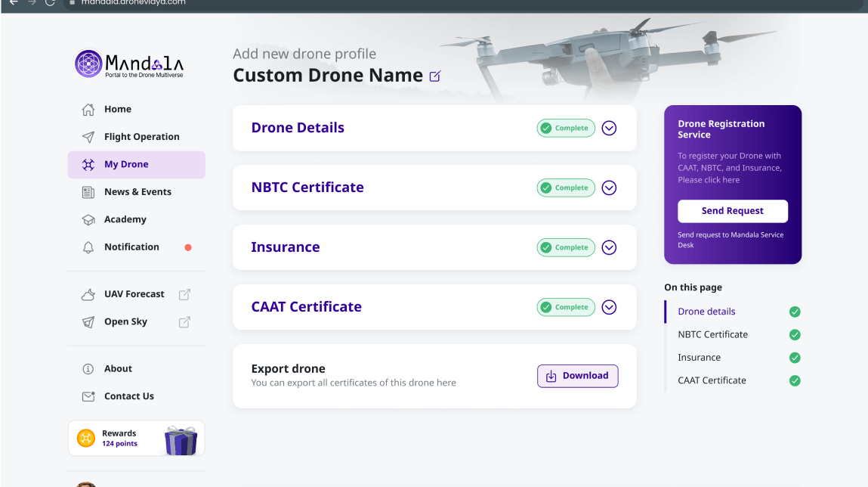Go back with the browser back arrow
This screenshot has height=487, width=868.
click(14, 3)
